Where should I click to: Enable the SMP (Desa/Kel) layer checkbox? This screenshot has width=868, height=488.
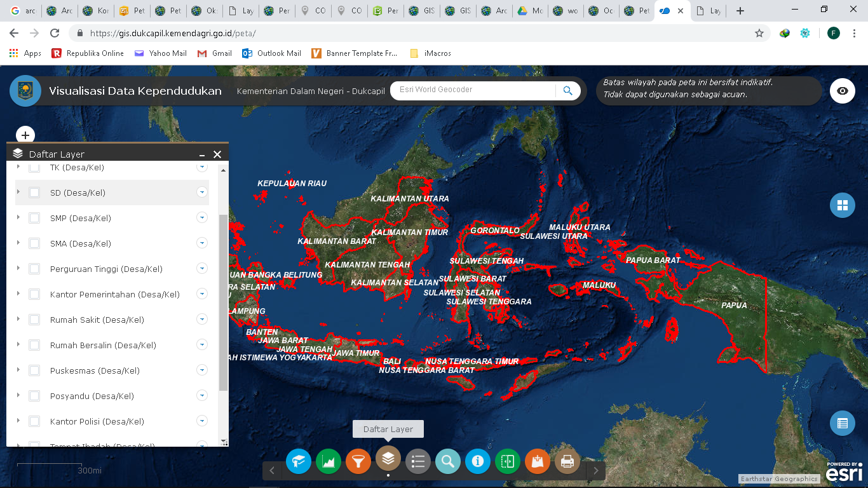[34, 218]
